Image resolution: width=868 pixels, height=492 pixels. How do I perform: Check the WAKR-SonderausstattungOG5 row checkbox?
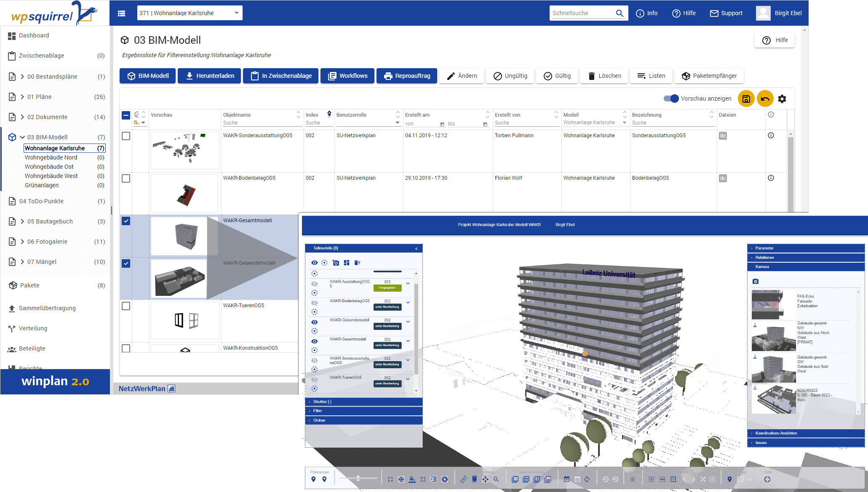tap(126, 136)
